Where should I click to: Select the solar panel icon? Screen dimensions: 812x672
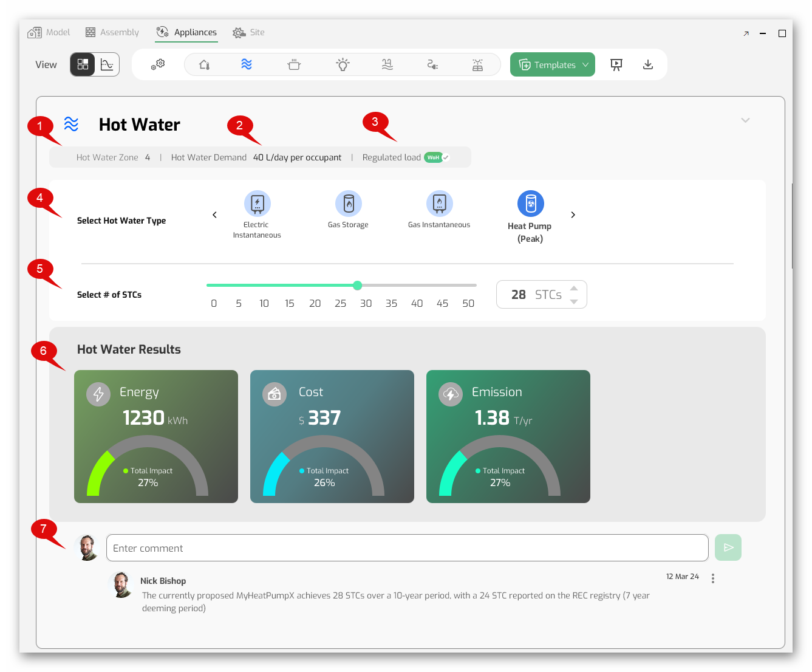(478, 64)
